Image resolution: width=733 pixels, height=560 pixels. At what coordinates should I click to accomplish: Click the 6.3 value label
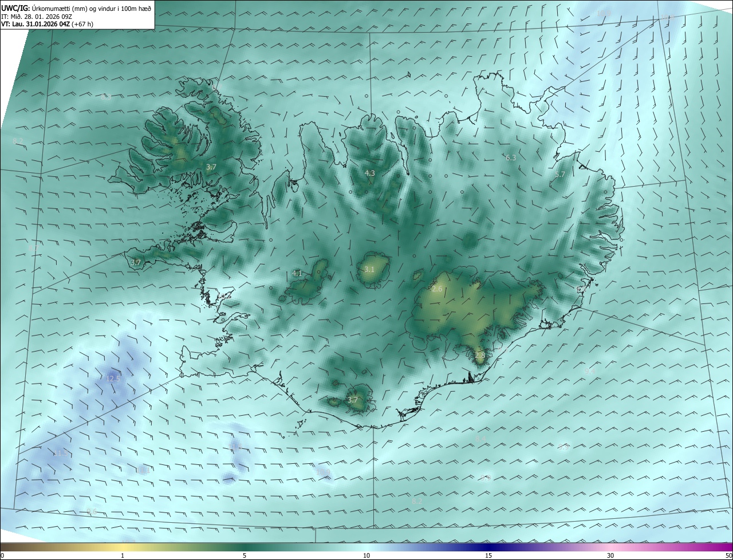click(x=511, y=157)
